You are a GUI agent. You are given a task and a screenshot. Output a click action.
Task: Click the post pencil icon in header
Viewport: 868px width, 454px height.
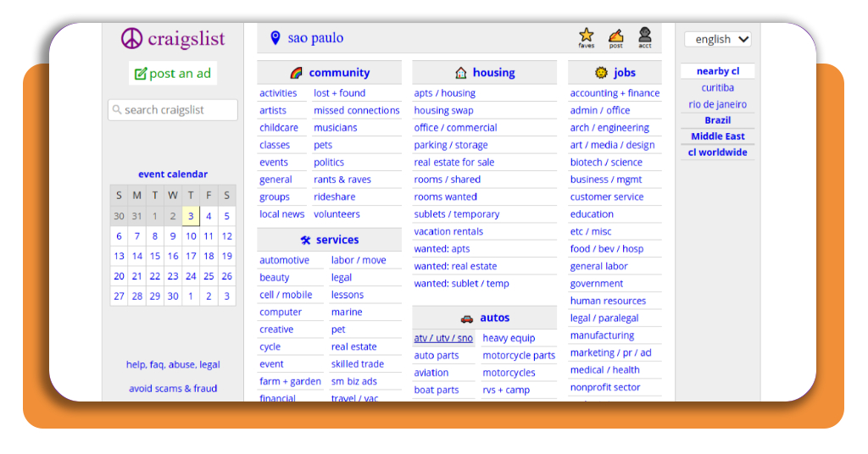[615, 37]
